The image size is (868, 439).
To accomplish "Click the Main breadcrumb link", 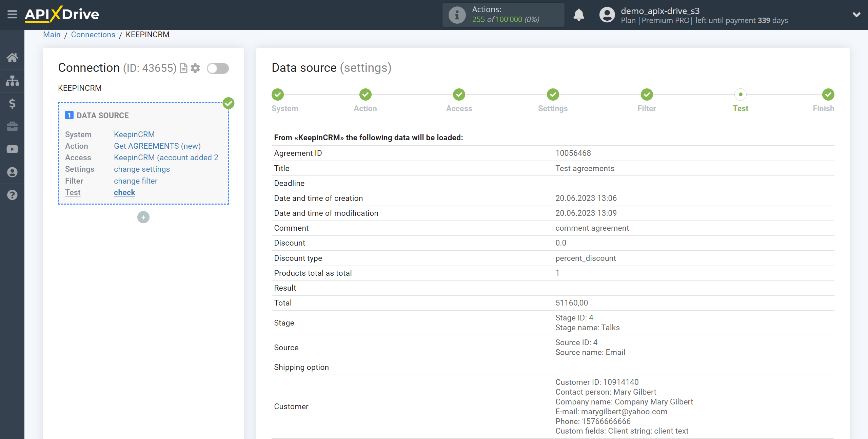I will pos(52,35).
